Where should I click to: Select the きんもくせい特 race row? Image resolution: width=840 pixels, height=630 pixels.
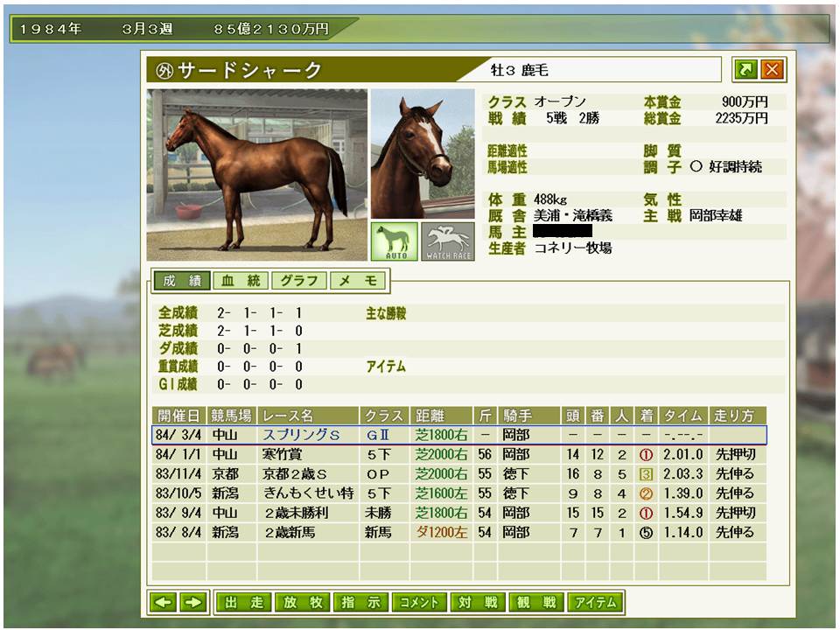coord(459,493)
